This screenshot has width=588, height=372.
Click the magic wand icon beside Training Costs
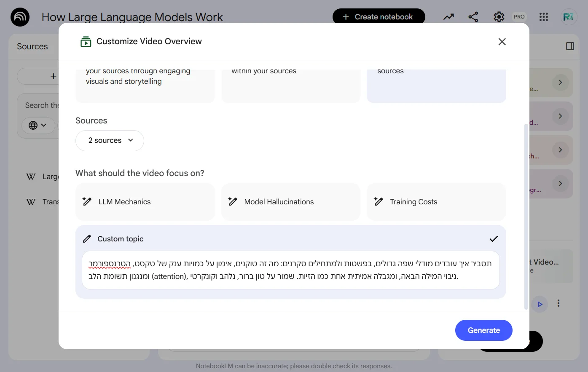tap(379, 201)
